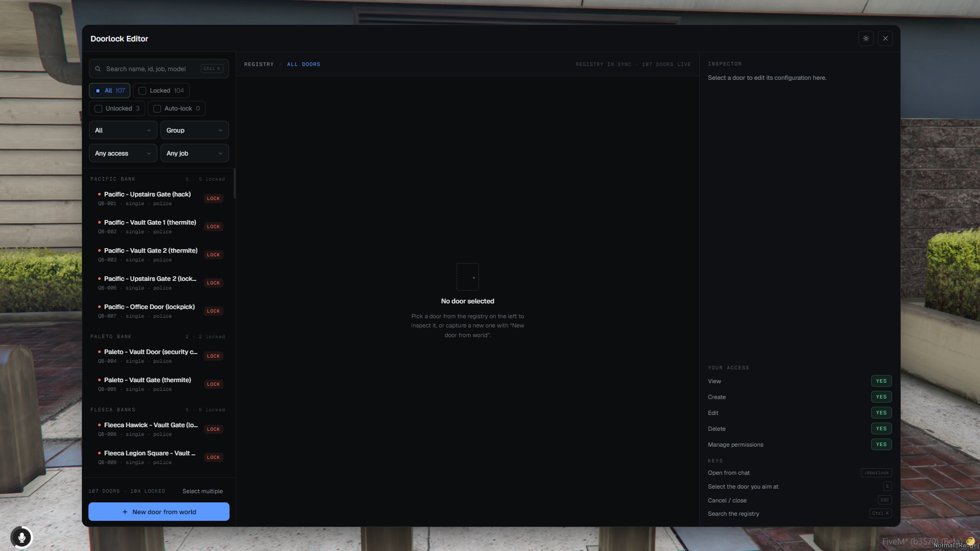Viewport: 980px width, 551px height.
Task: Click the ALL DOORS breadcrumb
Action: coord(304,64)
